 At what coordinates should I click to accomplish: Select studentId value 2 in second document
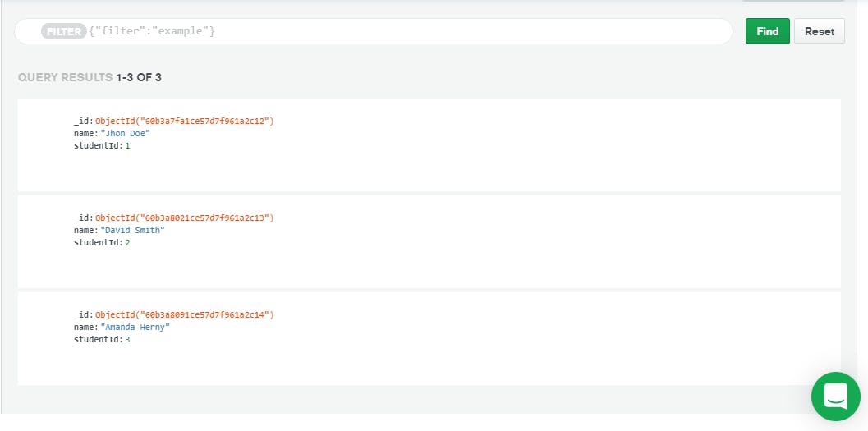(x=127, y=243)
